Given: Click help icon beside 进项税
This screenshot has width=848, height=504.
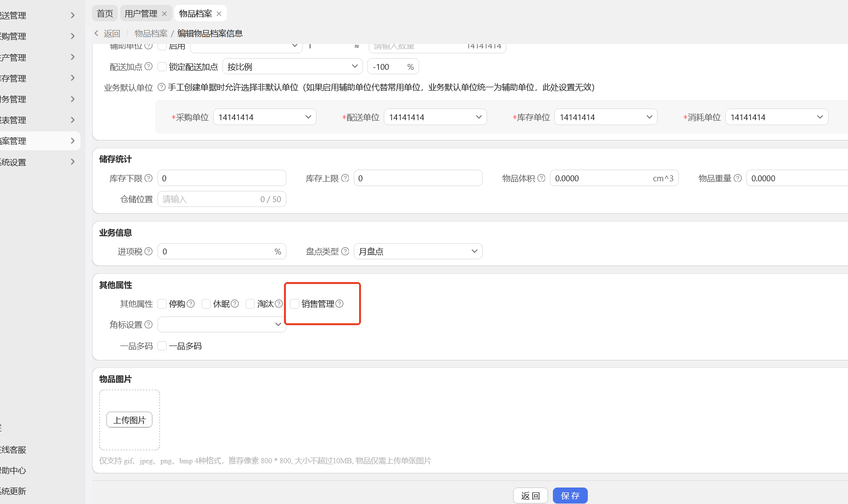Looking at the screenshot, I should point(149,252).
